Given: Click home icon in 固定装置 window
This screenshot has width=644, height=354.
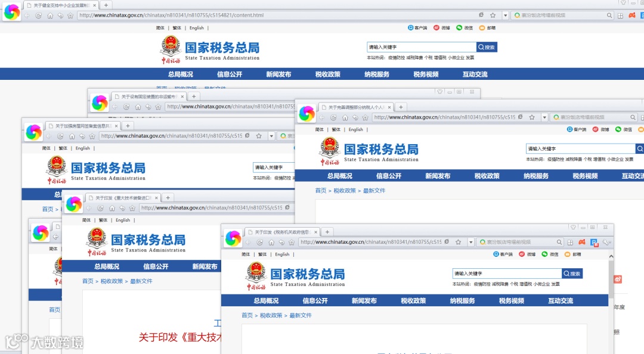Looking at the screenshot, I should point(138,107).
